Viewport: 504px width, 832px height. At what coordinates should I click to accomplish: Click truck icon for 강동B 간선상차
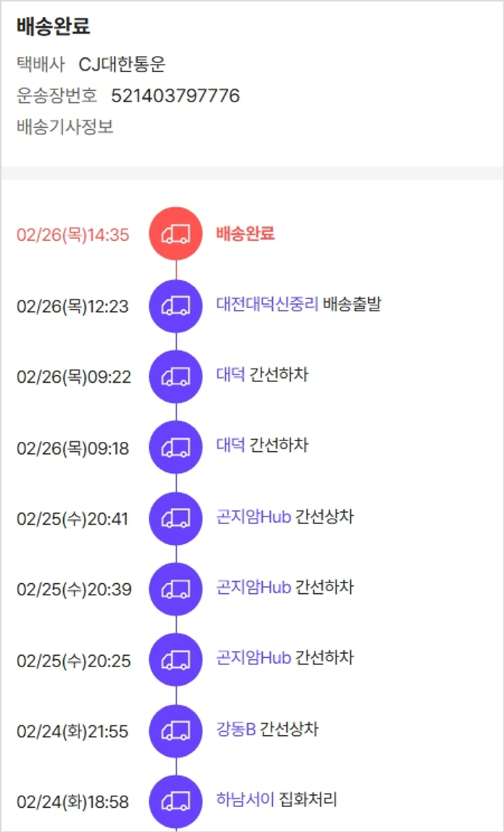(x=175, y=731)
